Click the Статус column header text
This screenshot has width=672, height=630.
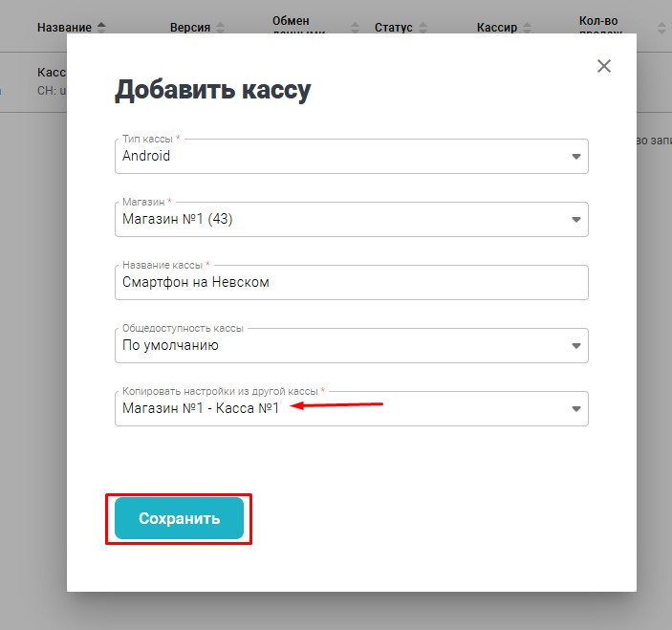394,28
